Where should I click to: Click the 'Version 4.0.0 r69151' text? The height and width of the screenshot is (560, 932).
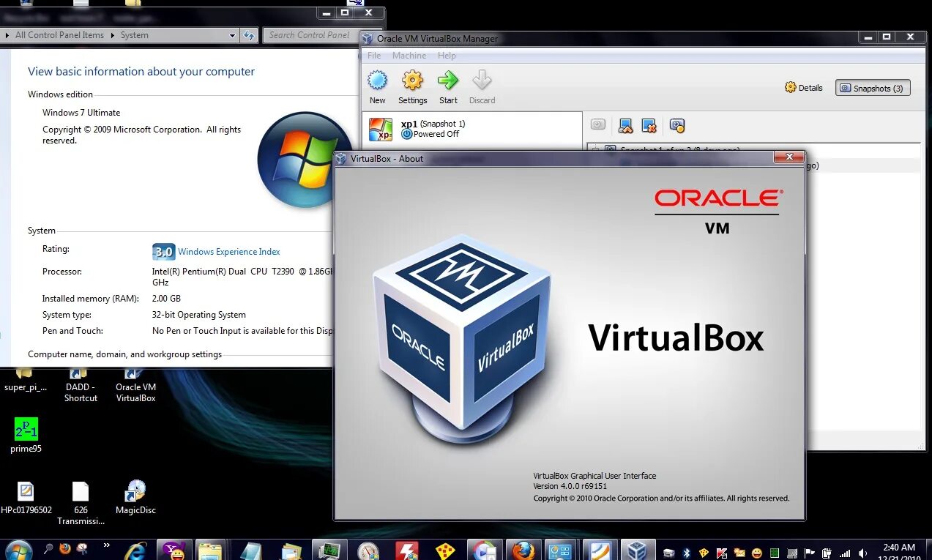point(570,486)
